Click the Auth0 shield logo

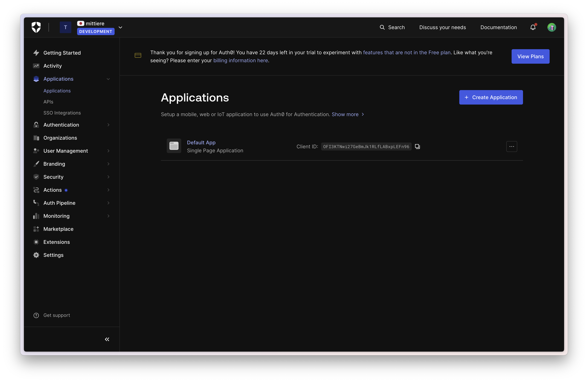tap(36, 27)
